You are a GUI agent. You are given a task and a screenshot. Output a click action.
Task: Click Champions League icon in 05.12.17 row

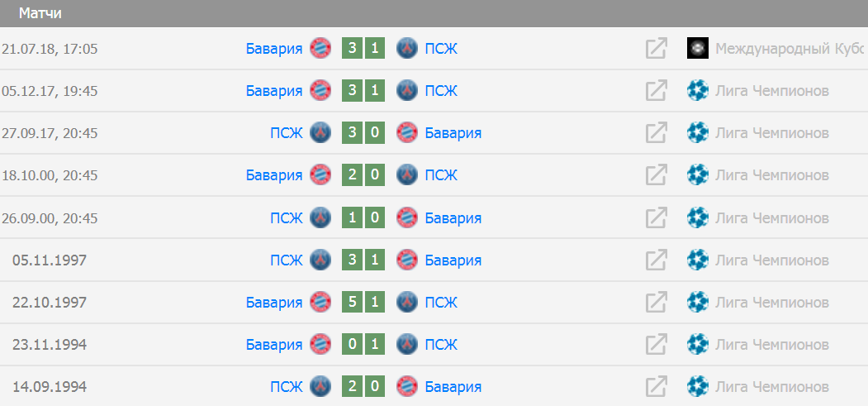click(698, 91)
